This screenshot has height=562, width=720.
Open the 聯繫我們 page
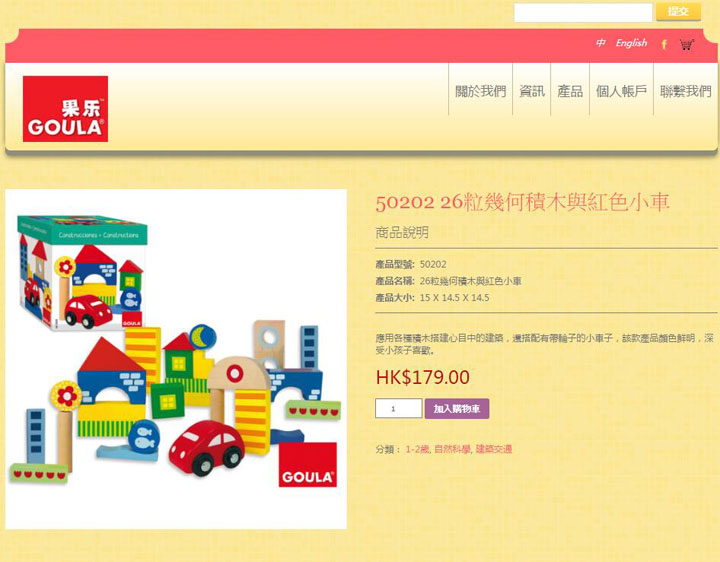pyautogui.click(x=686, y=91)
